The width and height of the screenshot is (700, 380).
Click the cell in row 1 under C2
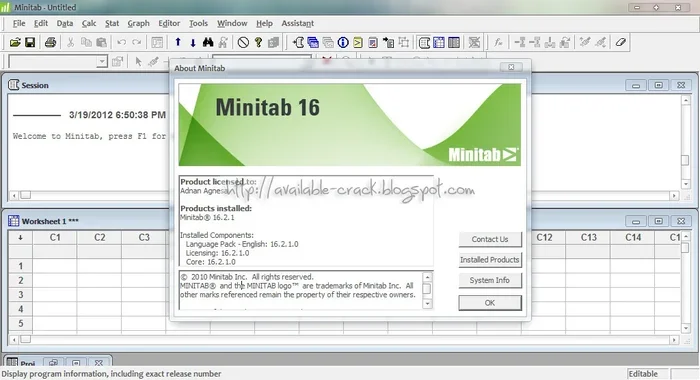pos(99,266)
